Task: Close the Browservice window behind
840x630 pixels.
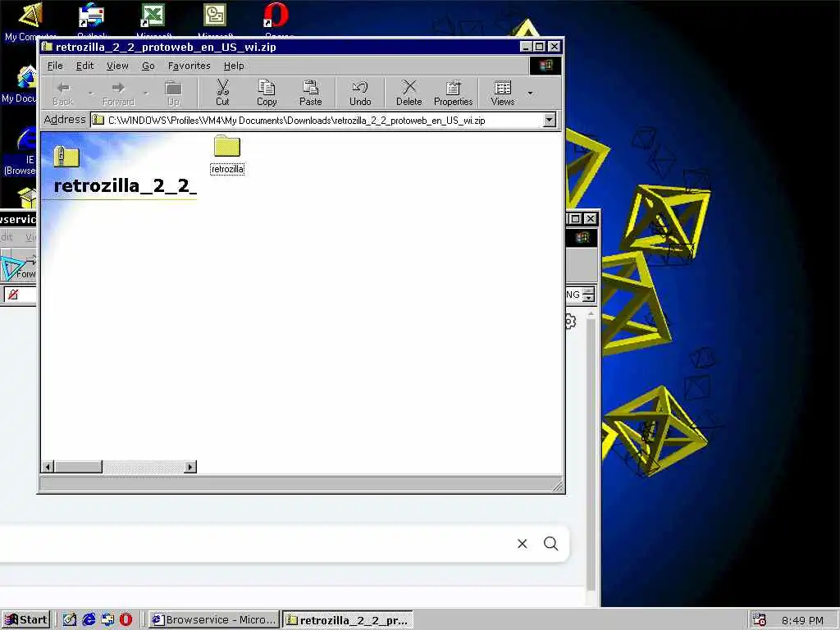Action: pyautogui.click(x=590, y=218)
